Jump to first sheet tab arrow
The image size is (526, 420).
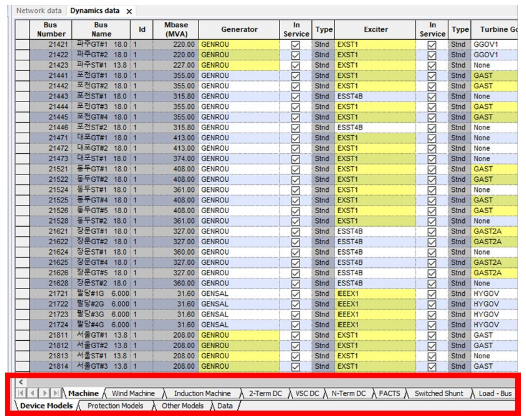pyautogui.click(x=21, y=393)
